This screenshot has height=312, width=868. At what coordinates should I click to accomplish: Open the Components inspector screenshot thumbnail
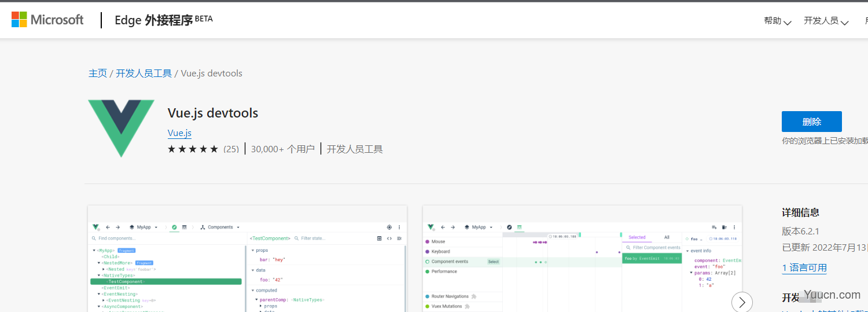[x=247, y=259]
